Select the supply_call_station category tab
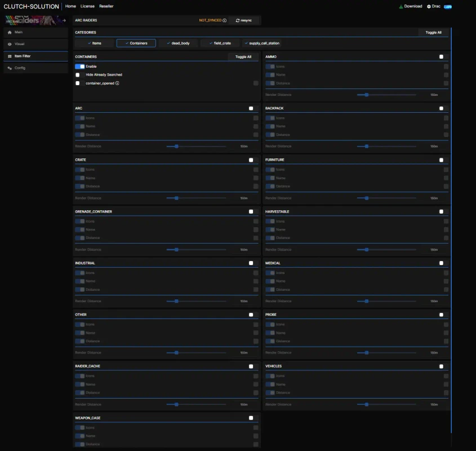 (262, 43)
